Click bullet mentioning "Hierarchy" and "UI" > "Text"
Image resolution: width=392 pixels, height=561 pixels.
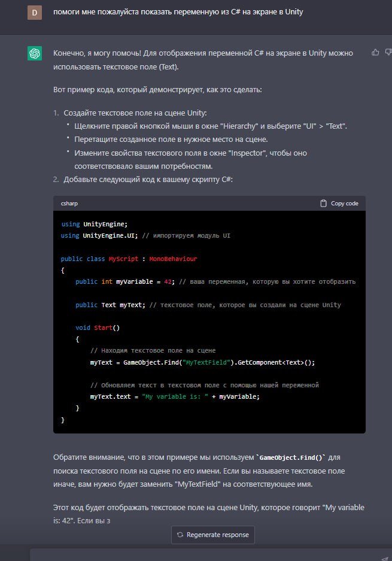click(x=211, y=126)
